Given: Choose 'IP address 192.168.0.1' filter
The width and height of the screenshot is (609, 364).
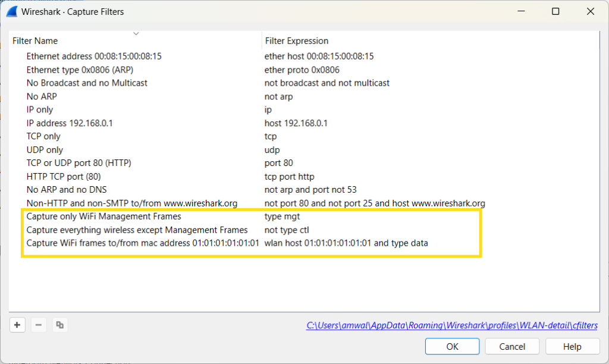Looking at the screenshot, I should point(70,123).
